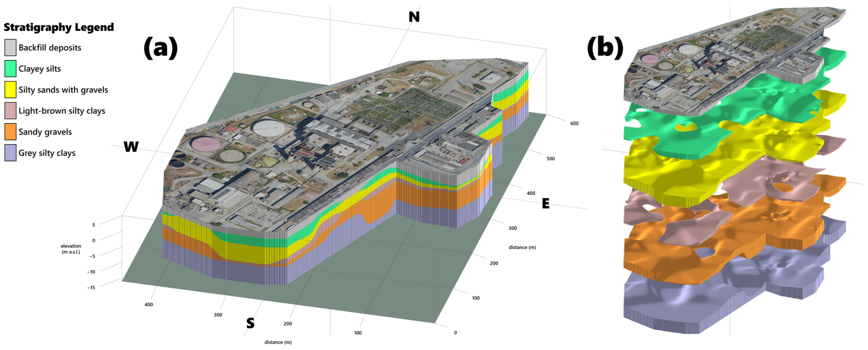Click the 600 distance axis tick label
Viewport: 868px width, 350px height.
click(x=574, y=123)
